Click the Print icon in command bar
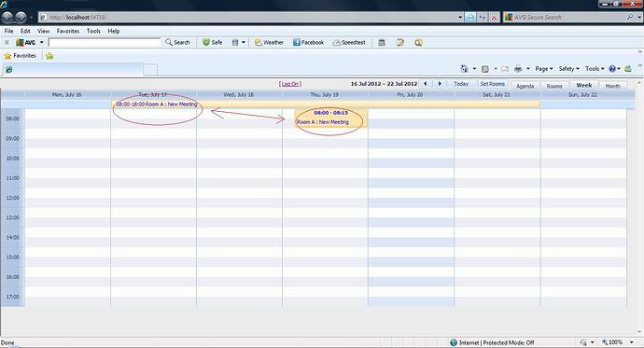The width and height of the screenshot is (644, 348). point(518,69)
